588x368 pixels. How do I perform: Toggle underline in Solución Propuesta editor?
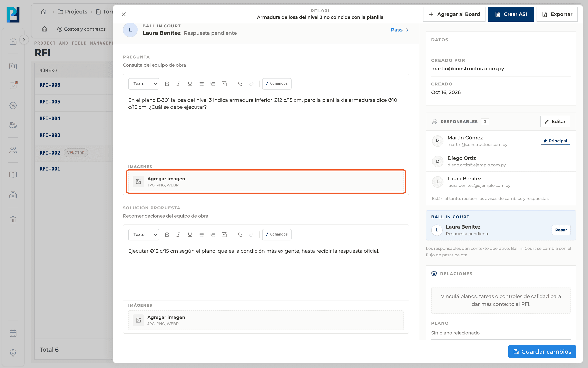click(x=190, y=235)
